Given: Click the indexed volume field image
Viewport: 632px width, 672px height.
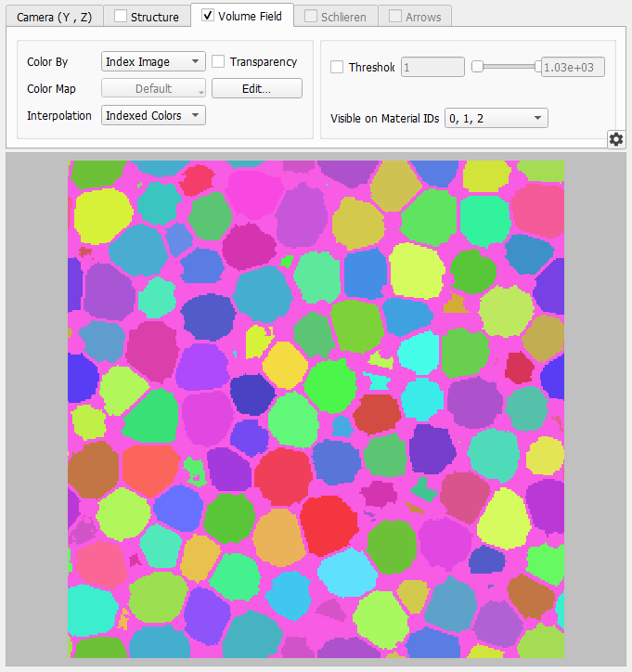Looking at the screenshot, I should point(316,409).
